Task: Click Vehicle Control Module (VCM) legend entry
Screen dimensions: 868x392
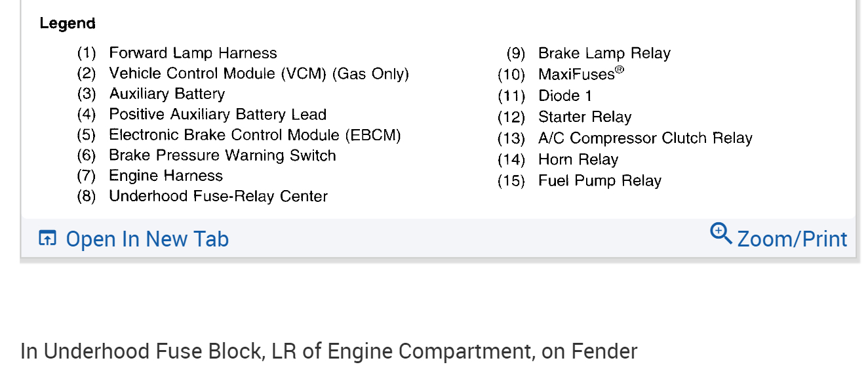Action: click(x=258, y=73)
